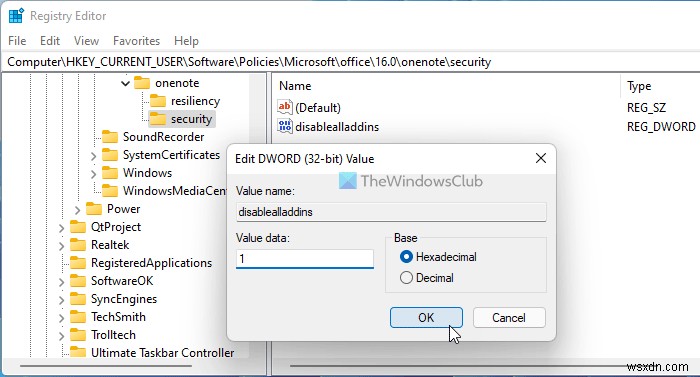Click the (Default) string value icon
Image resolution: width=700 pixels, height=377 pixels.
click(x=284, y=107)
